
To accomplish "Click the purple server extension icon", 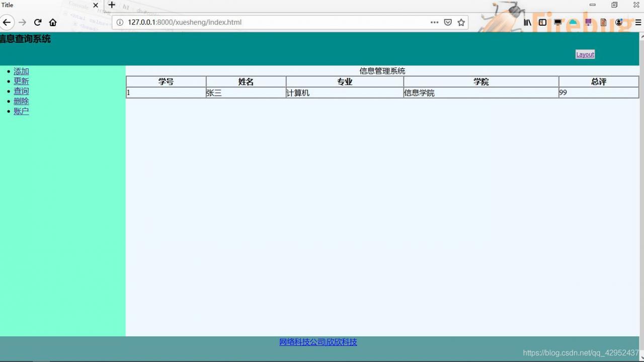I will (588, 22).
